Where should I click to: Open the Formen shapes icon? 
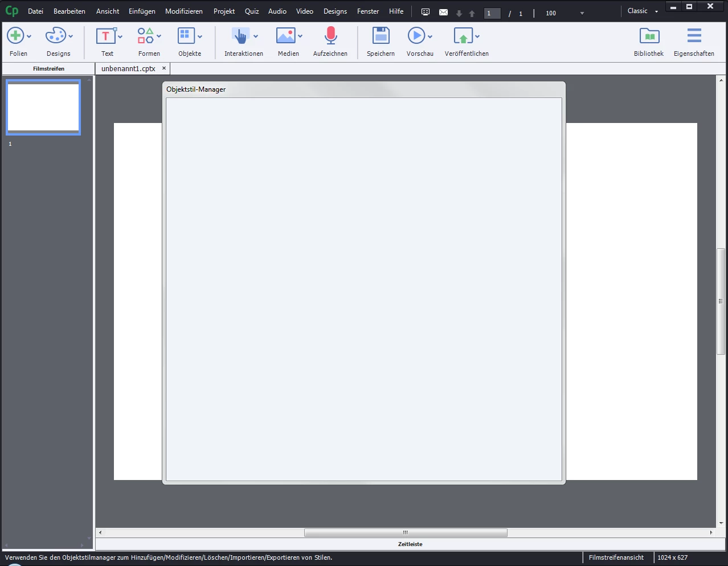[x=146, y=36]
